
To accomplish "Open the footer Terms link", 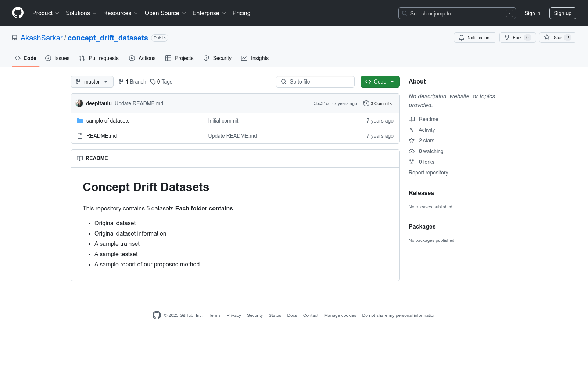I will coord(215,315).
